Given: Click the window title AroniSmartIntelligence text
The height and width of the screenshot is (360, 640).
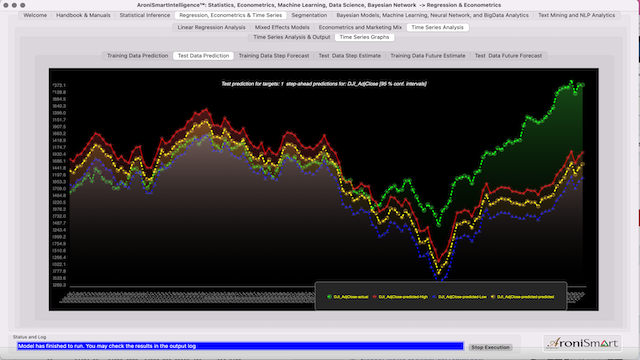Looking at the screenshot, I should (319, 5).
